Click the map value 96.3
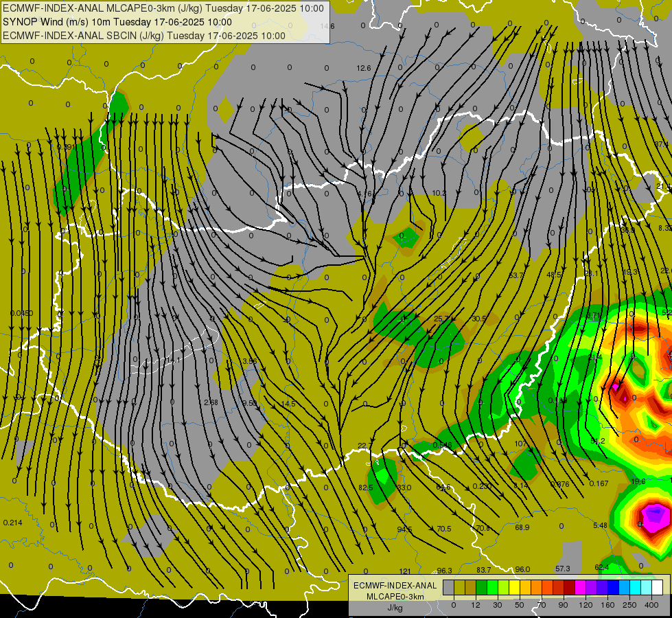Screen dimensions: 672x618 click(x=444, y=571)
